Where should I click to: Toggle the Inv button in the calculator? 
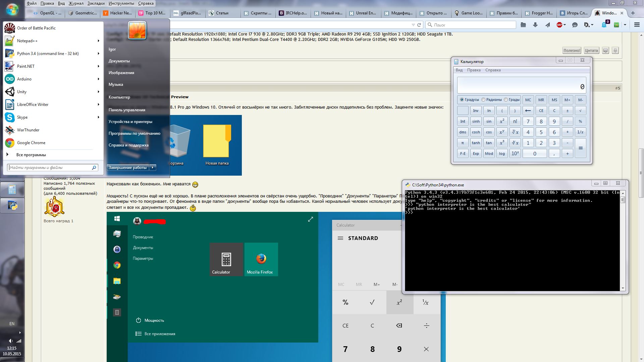click(x=476, y=111)
